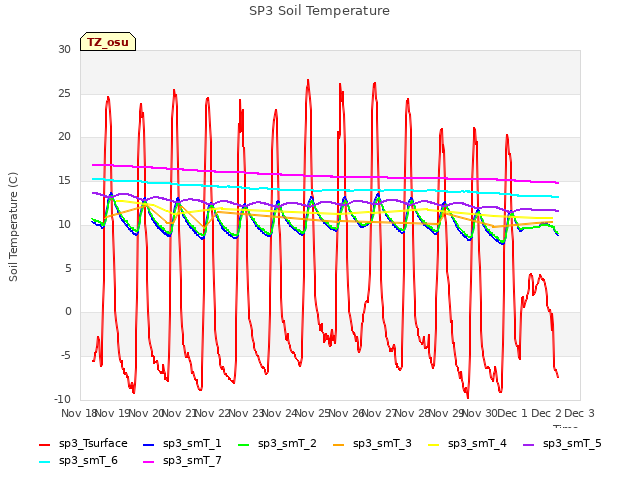Screen dimensions: 640x480
Task: Click the 0 y-axis tick label
Action: 68,311
